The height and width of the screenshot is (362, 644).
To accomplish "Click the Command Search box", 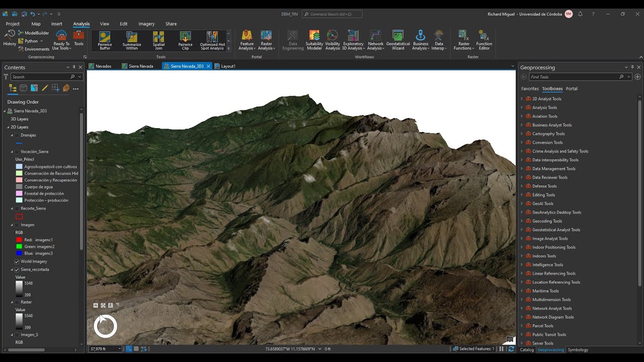I will coord(332,14).
